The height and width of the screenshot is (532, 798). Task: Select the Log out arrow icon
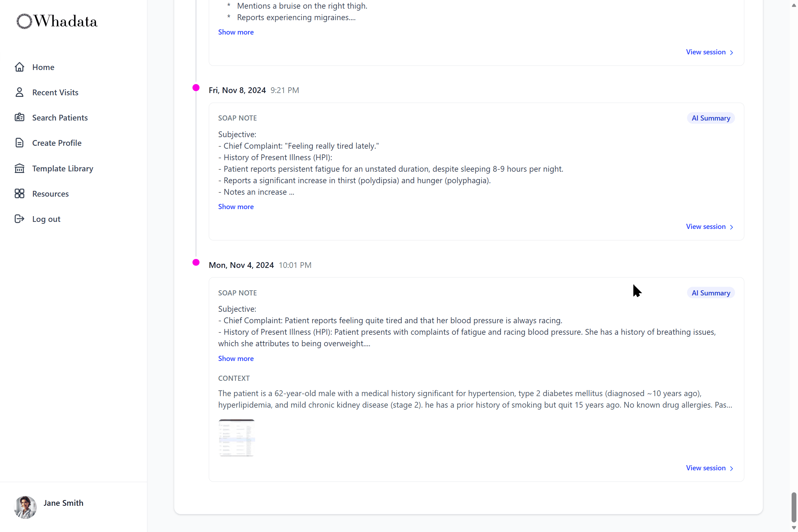(19, 219)
